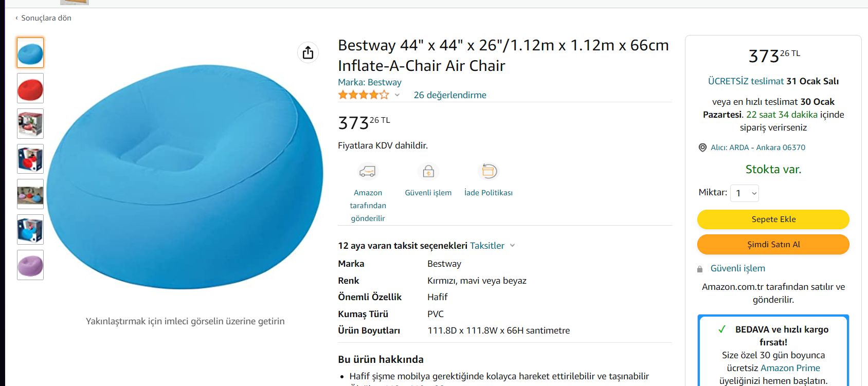Select the purple chair thumbnail

pyautogui.click(x=30, y=265)
